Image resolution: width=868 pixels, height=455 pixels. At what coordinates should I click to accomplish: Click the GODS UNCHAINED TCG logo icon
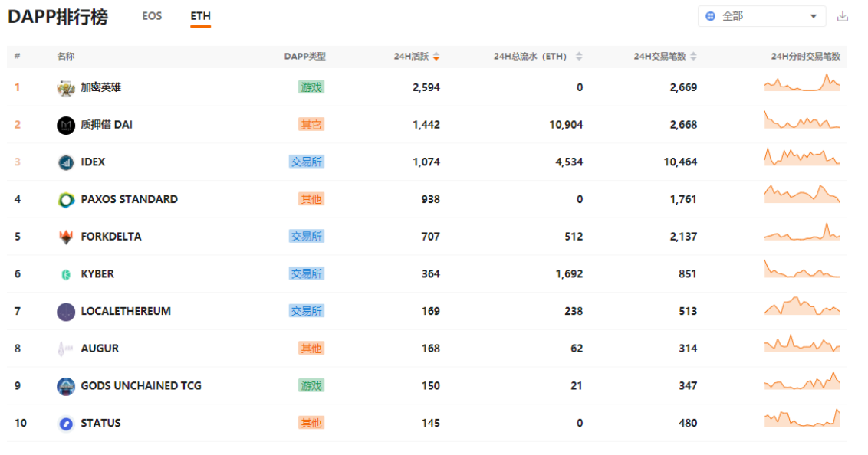66,387
